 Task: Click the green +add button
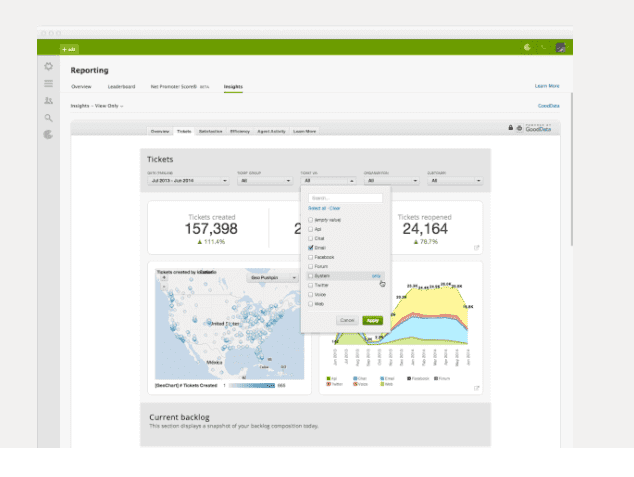[69, 48]
